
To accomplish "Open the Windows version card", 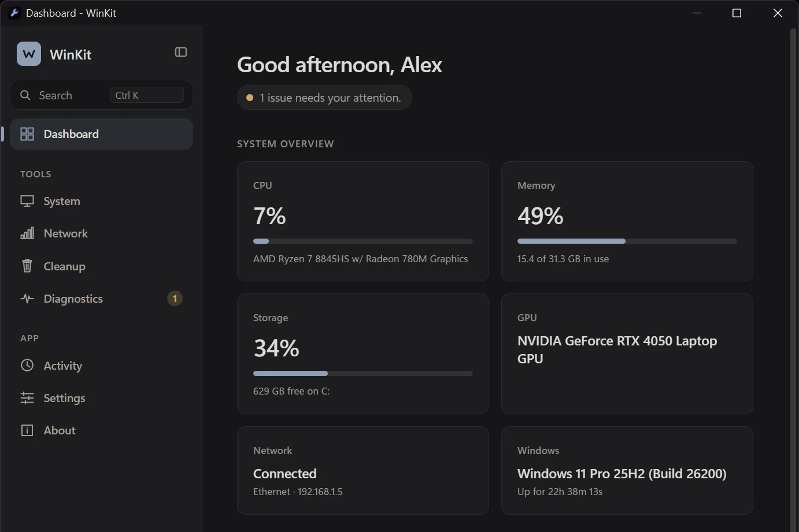I will point(627,470).
